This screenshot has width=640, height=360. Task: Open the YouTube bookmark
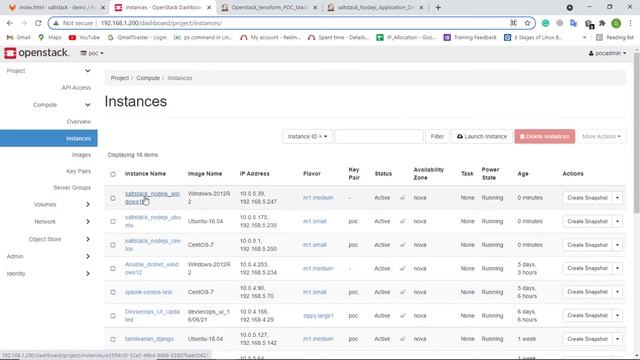(x=84, y=37)
